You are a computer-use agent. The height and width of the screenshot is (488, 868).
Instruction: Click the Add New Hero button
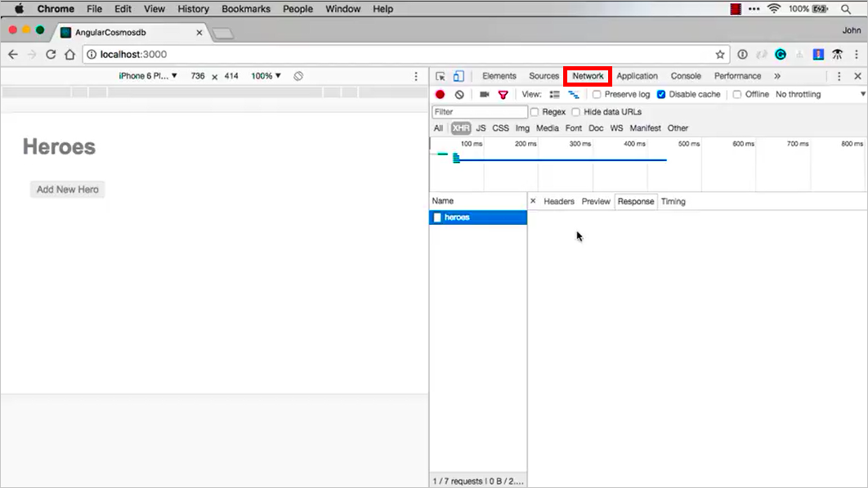[67, 188]
